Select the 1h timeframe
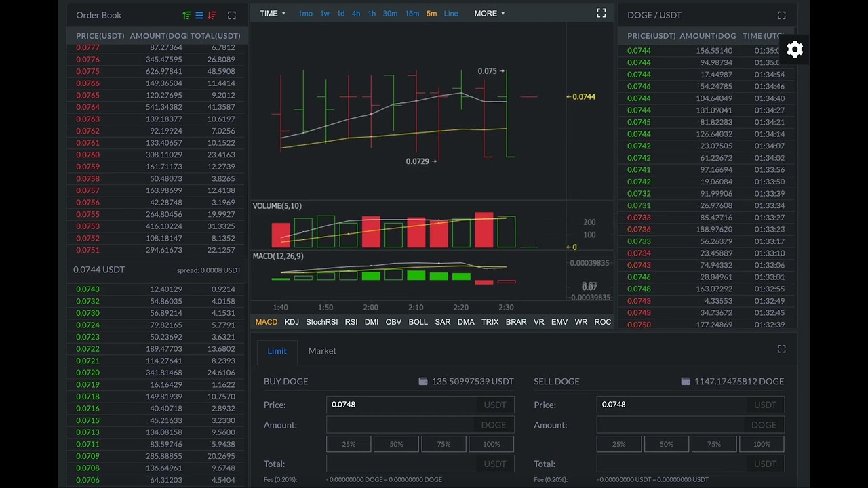 point(372,14)
